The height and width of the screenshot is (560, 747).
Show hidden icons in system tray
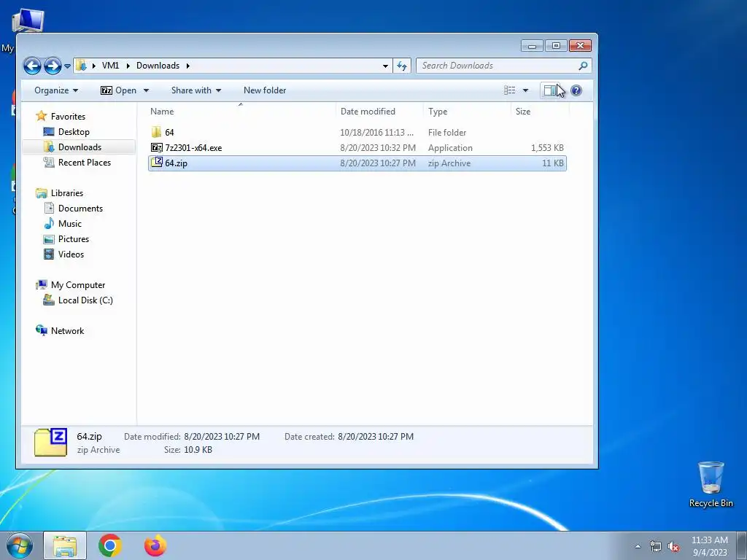pyautogui.click(x=638, y=546)
